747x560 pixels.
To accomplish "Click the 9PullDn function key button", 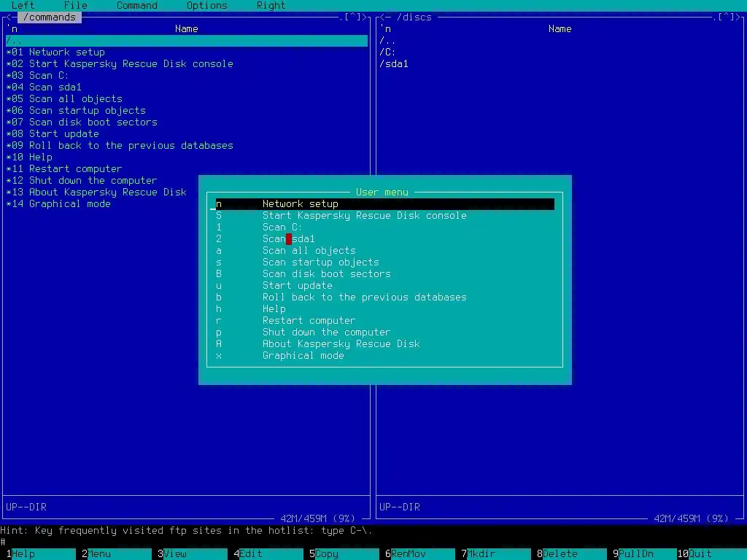I will 645,554.
